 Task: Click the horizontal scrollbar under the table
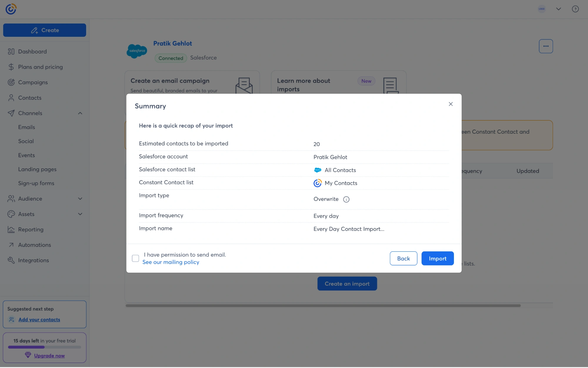coord(323,306)
